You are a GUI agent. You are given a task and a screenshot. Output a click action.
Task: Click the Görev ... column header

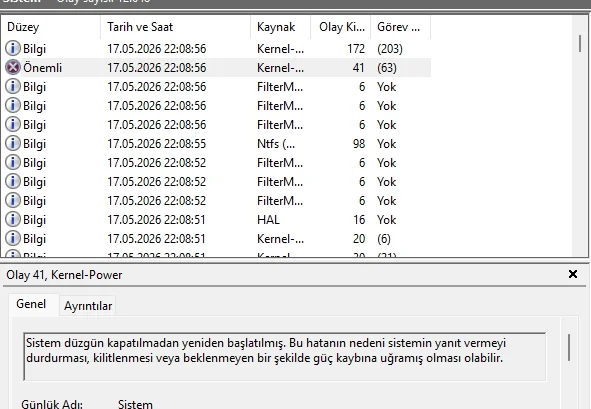[400, 27]
